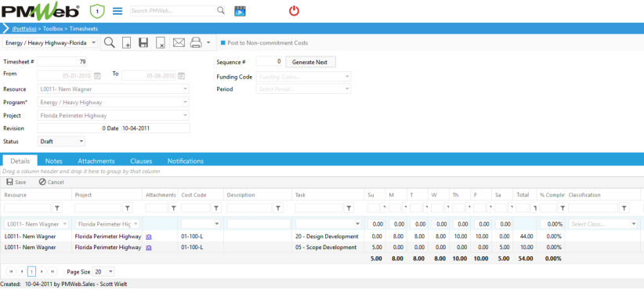Click the magnifier search record toolbar icon
Viewport: 644px width, 304px height.
click(x=109, y=43)
